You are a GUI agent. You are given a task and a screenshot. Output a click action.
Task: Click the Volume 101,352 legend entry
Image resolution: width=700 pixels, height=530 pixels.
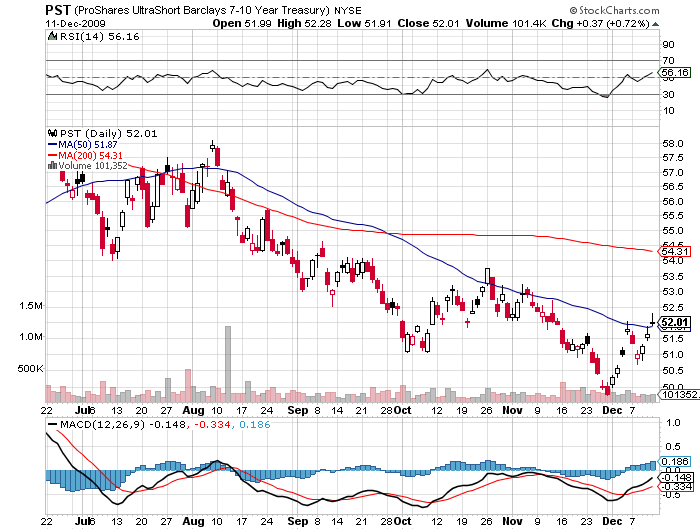(x=93, y=166)
